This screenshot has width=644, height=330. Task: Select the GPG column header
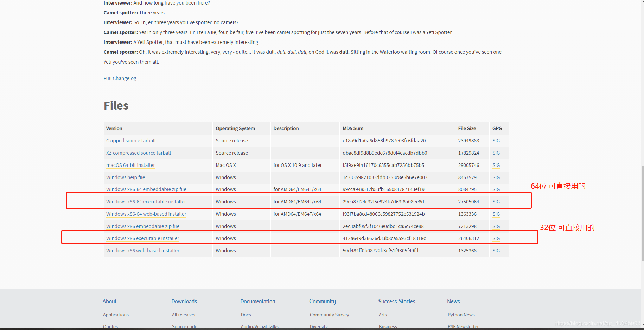click(x=499, y=128)
